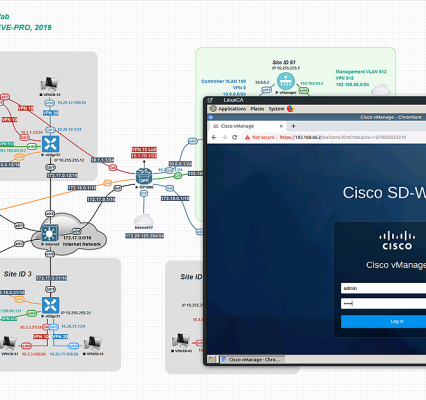Image resolution: width=426 pixels, height=400 pixels.
Task: Click the 172.18.0.1/16 label right of ISP1000
Action: (x=175, y=198)
